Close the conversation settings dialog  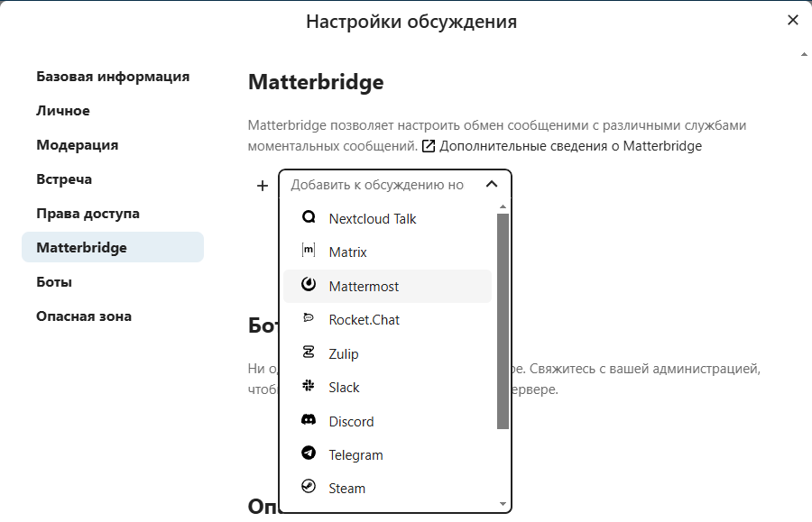point(793,20)
